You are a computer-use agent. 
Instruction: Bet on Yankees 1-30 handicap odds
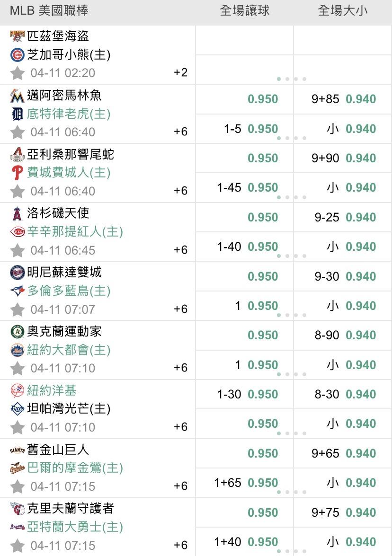click(263, 394)
